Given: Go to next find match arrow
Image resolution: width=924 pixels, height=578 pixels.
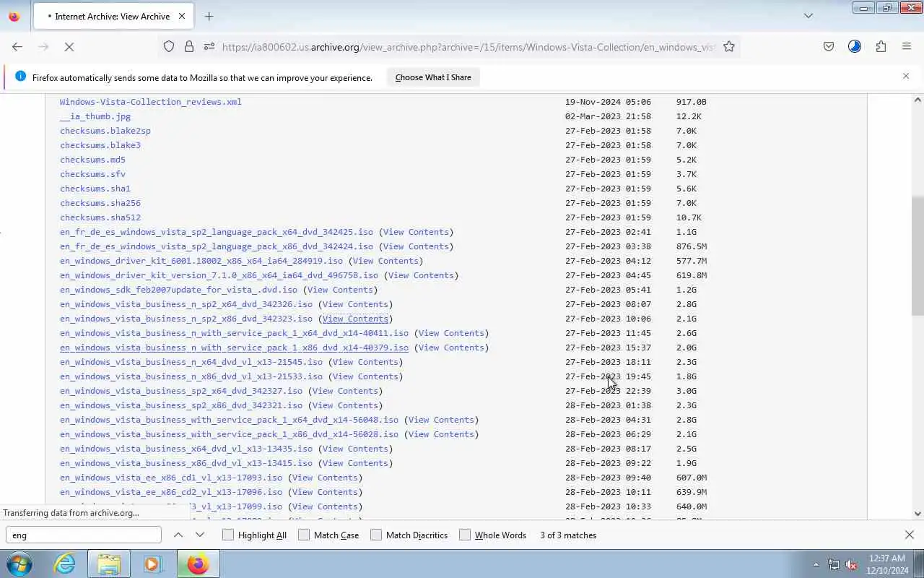Looking at the screenshot, I should click(x=200, y=535).
